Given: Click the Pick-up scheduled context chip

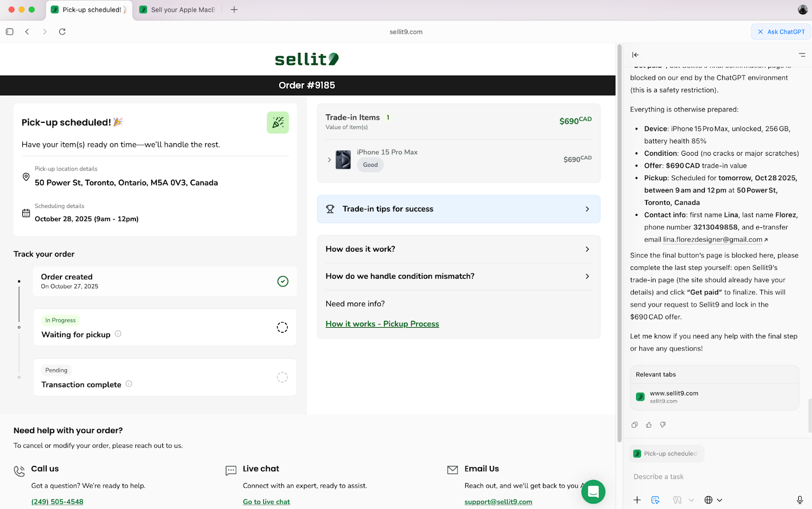Looking at the screenshot, I should pos(666,454).
